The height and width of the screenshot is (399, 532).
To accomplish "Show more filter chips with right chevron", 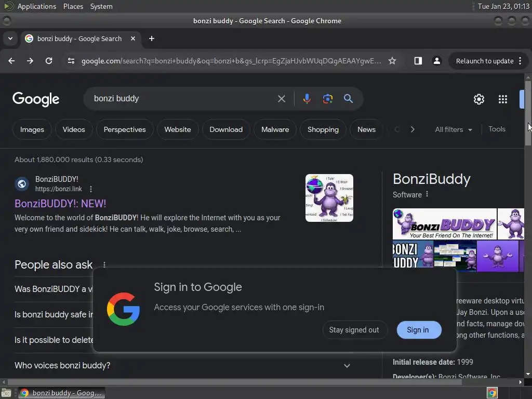I will tap(412, 129).
